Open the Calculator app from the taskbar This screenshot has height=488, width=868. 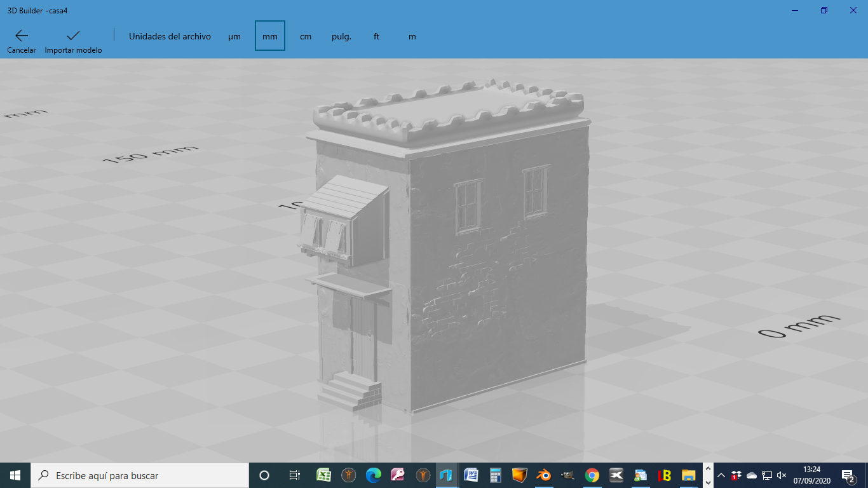(x=494, y=475)
